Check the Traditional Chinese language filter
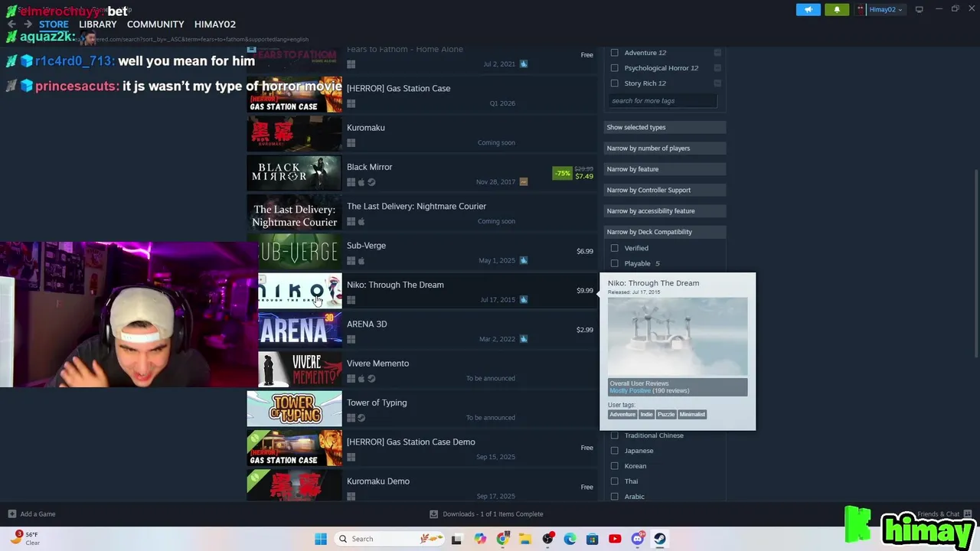Viewport: 980px width, 551px height. pos(614,435)
